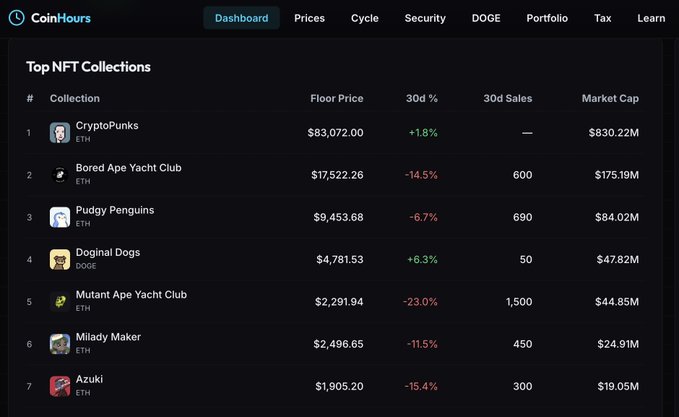Viewport: 679px width, 417px height.
Task: Open Milady Maker collection name
Action: (x=108, y=337)
